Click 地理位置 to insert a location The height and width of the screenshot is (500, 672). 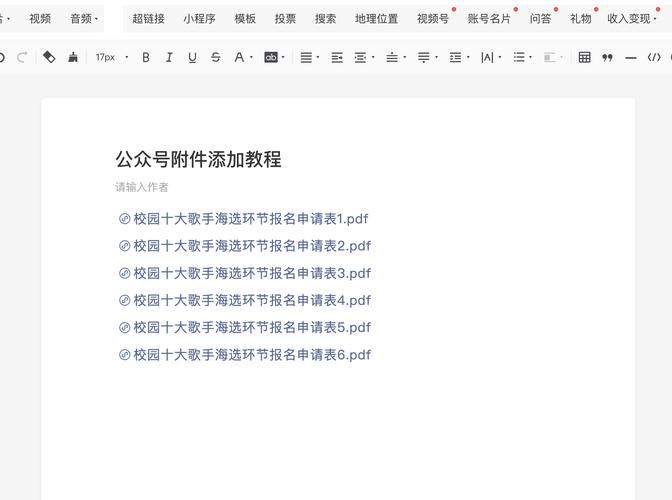point(376,18)
